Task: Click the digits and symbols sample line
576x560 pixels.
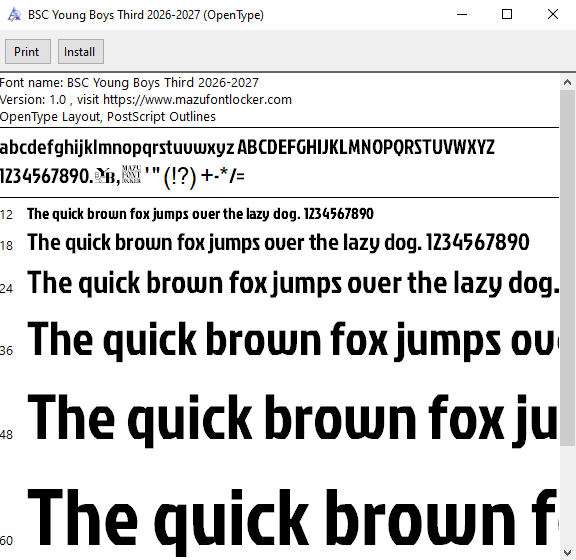Action: tap(122, 176)
